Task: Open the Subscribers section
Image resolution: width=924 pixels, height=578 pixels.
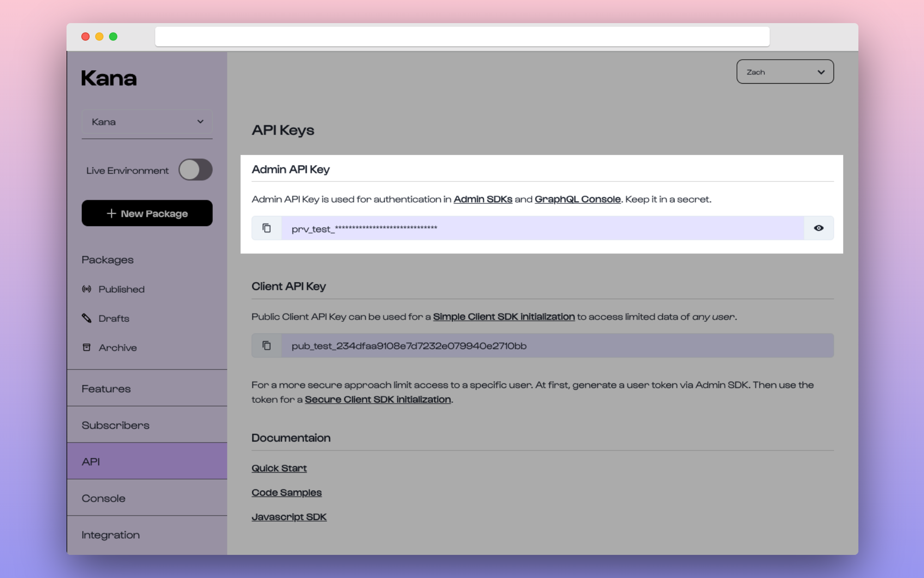Action: pos(115,424)
